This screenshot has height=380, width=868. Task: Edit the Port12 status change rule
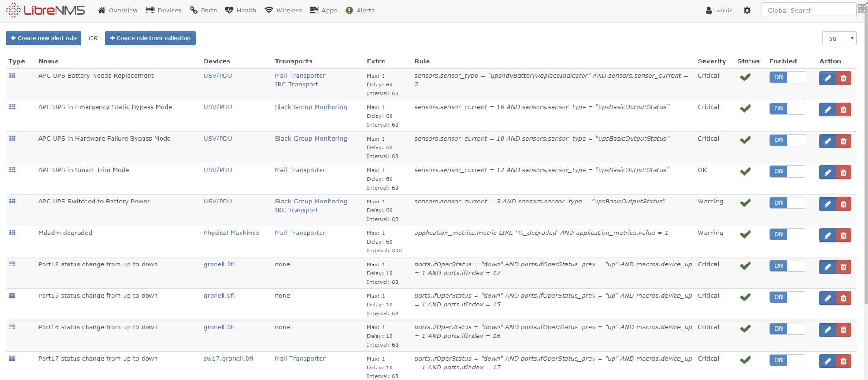point(827,267)
